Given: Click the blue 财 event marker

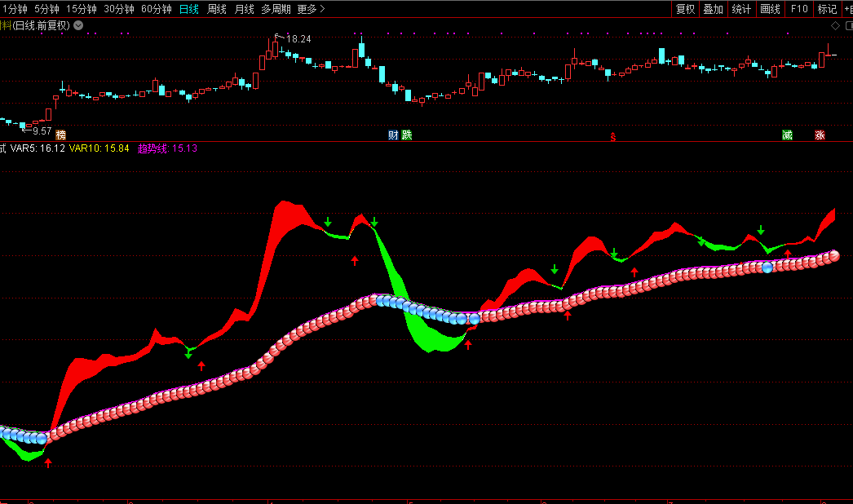Looking at the screenshot, I should pyautogui.click(x=393, y=135).
